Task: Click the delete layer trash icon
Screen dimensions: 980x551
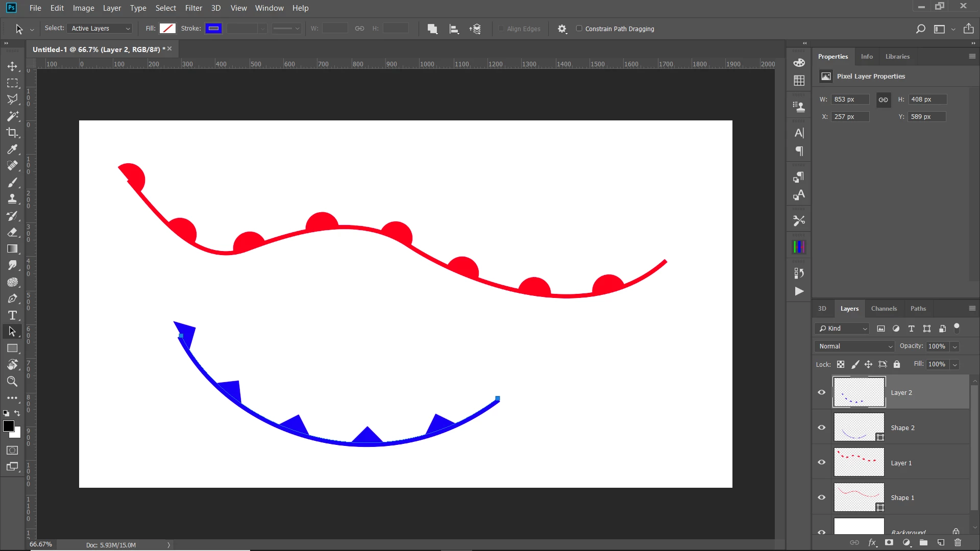Action: [x=958, y=543]
